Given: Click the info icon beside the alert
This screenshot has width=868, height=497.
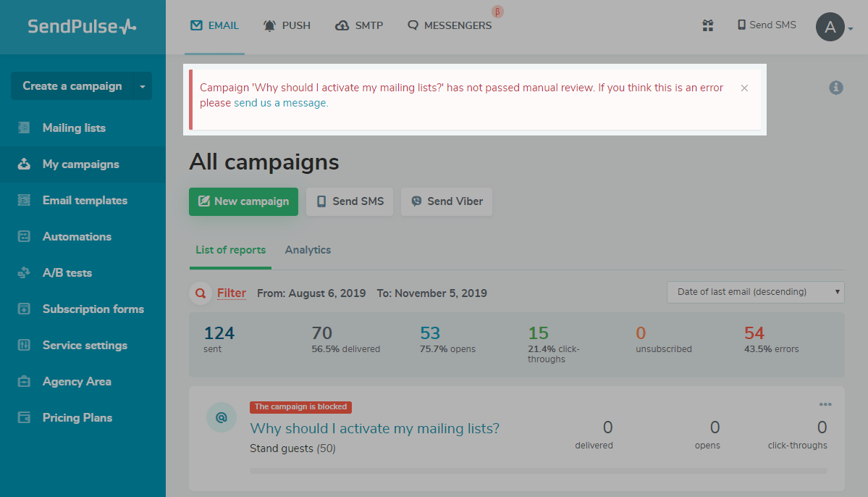Looking at the screenshot, I should (x=836, y=88).
